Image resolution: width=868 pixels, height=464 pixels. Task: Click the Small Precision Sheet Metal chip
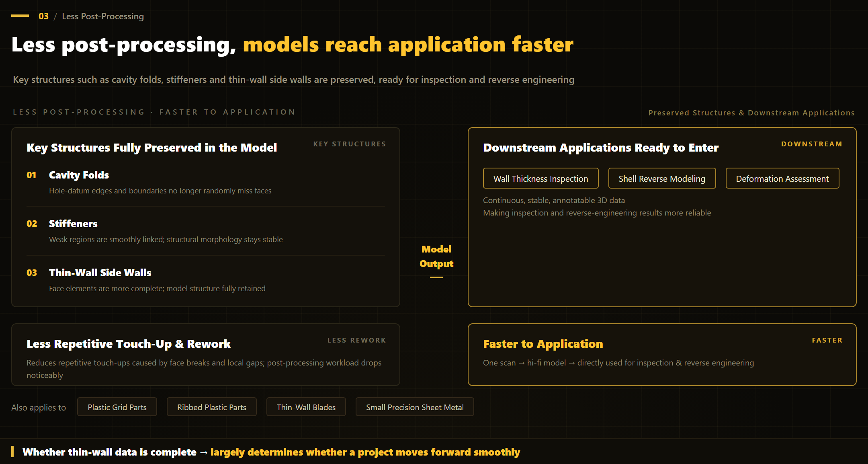pyautogui.click(x=415, y=407)
